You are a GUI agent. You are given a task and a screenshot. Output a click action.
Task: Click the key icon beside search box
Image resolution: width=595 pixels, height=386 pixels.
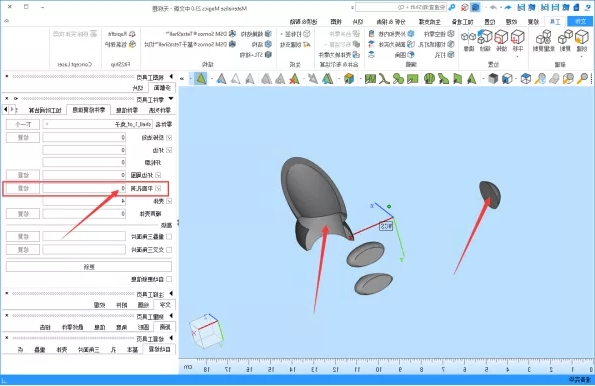(452, 7)
